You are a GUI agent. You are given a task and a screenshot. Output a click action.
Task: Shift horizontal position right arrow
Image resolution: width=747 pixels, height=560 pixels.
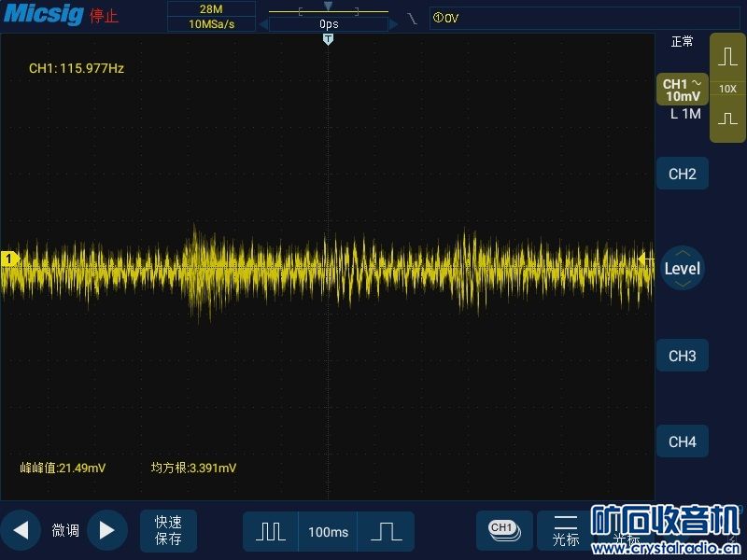tap(393, 24)
